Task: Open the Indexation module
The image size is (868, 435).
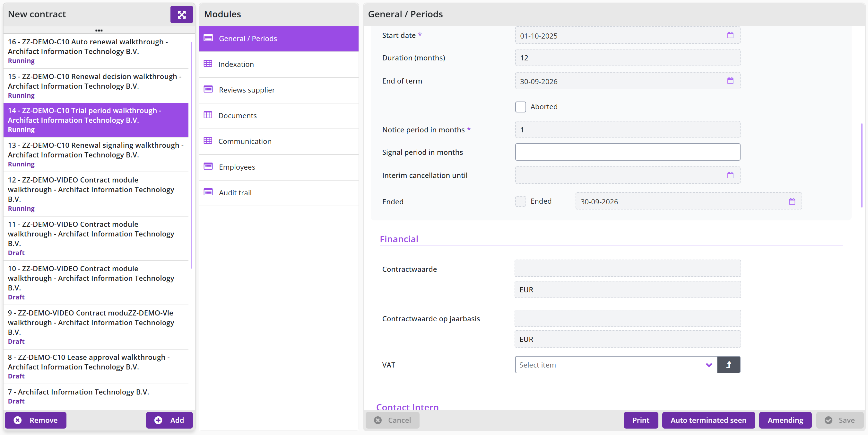Action: click(x=279, y=64)
